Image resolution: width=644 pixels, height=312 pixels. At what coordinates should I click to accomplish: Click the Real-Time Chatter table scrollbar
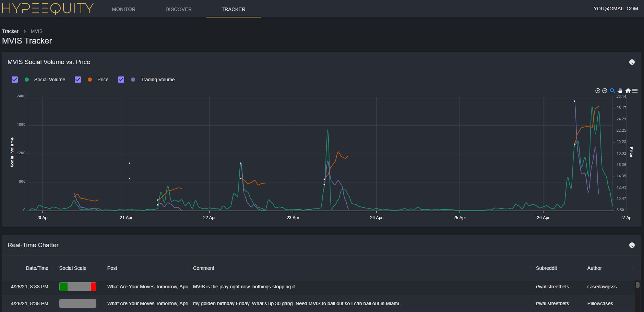[637, 285]
